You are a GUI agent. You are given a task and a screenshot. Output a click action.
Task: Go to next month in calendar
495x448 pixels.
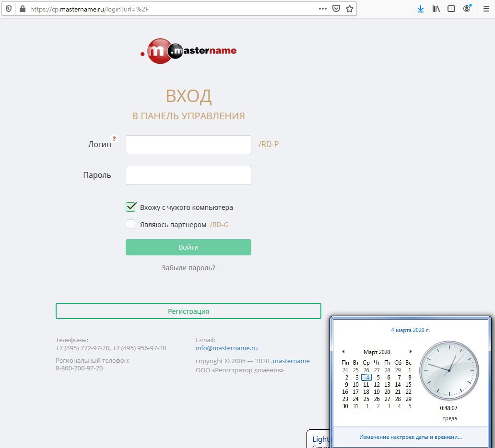[410, 352]
